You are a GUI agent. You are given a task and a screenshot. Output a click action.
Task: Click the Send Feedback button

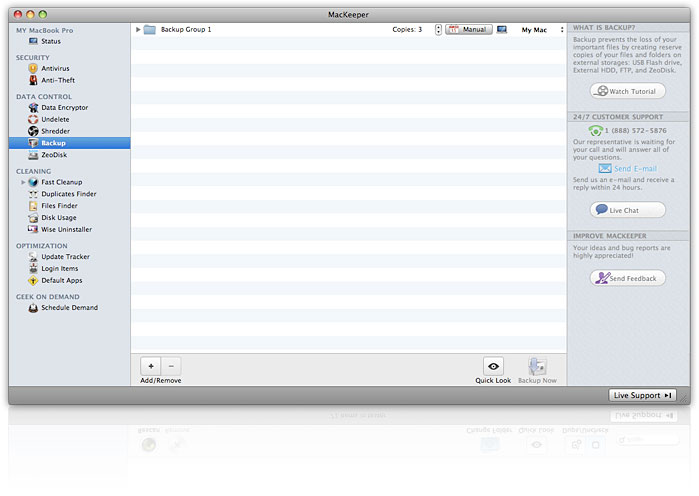[628, 278]
